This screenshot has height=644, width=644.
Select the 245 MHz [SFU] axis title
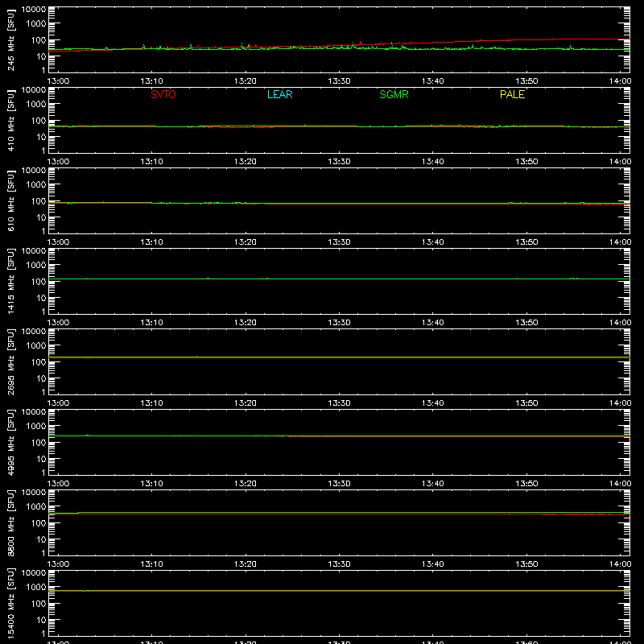(x=10, y=39)
